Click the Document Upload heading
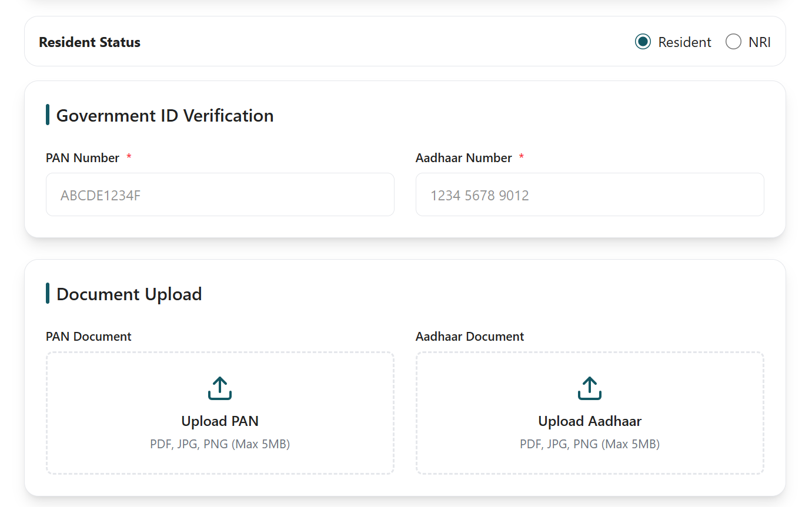The width and height of the screenshot is (812, 507). (128, 294)
